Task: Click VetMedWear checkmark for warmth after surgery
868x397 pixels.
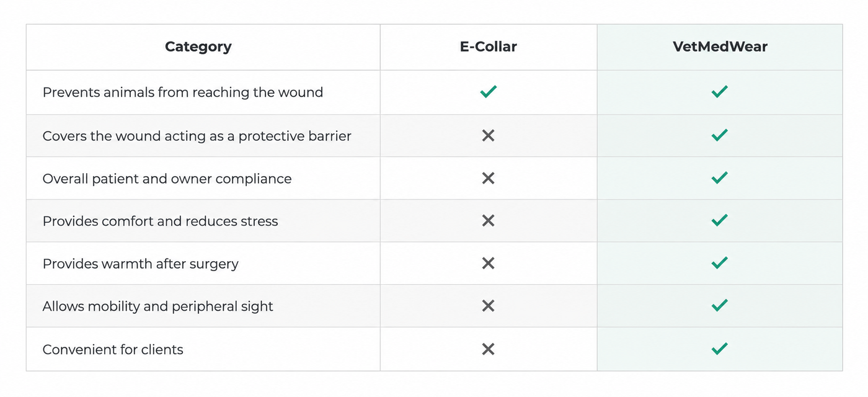Action: click(719, 262)
